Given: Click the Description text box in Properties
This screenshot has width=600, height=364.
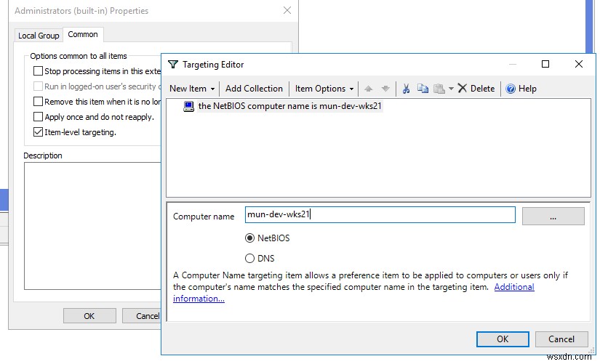Looking at the screenshot, I should [92, 226].
